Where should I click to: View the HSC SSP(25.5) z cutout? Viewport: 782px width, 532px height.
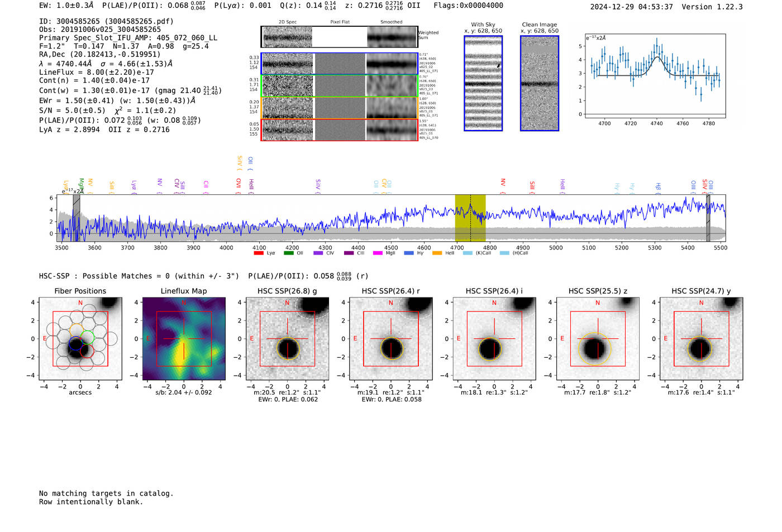click(598, 339)
